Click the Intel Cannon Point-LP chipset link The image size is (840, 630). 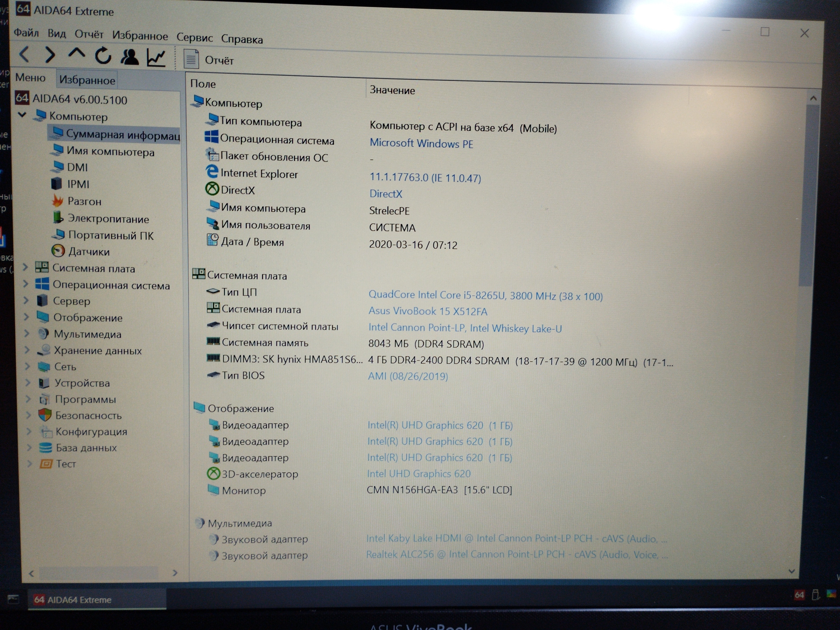(465, 328)
